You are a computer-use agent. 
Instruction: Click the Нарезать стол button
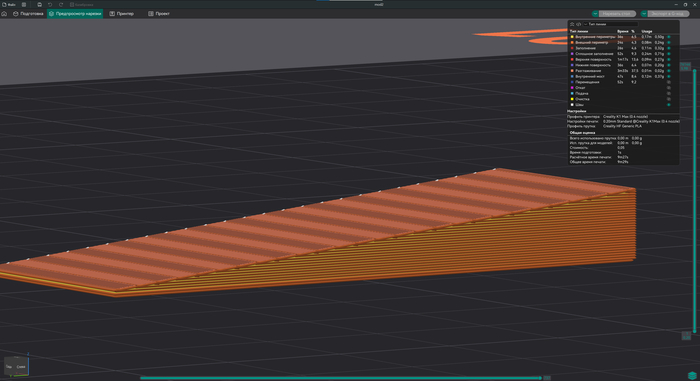617,14
